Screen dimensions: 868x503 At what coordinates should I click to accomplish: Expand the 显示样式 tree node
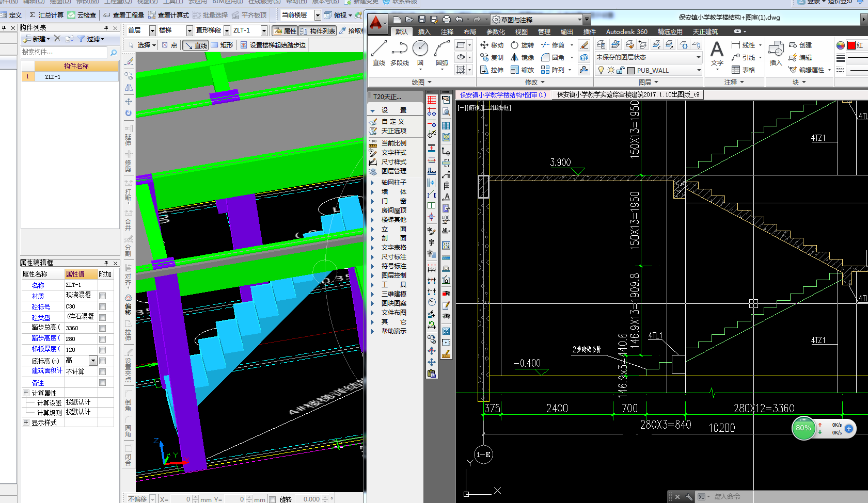pyautogui.click(x=26, y=422)
